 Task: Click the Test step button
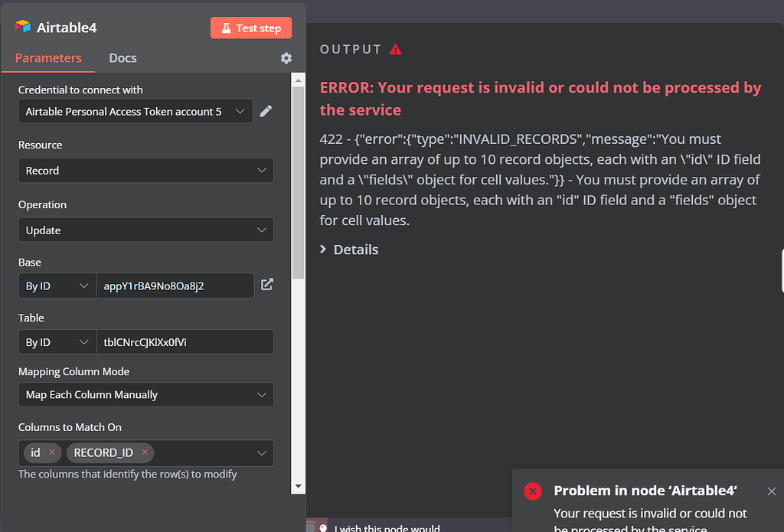pyautogui.click(x=251, y=27)
